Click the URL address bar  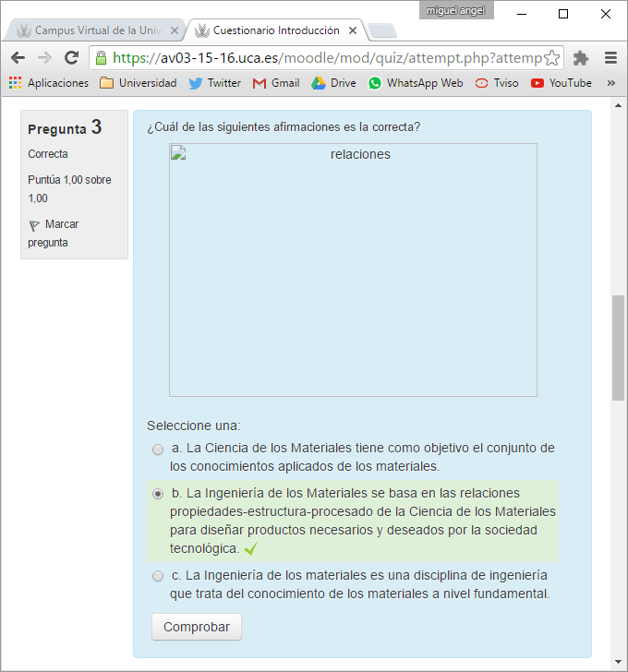(x=323, y=58)
